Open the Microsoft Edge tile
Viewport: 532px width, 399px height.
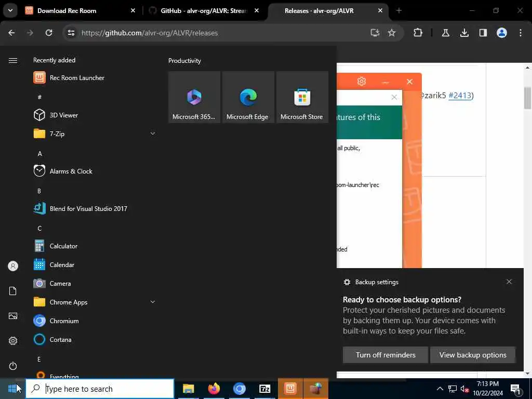[248, 97]
